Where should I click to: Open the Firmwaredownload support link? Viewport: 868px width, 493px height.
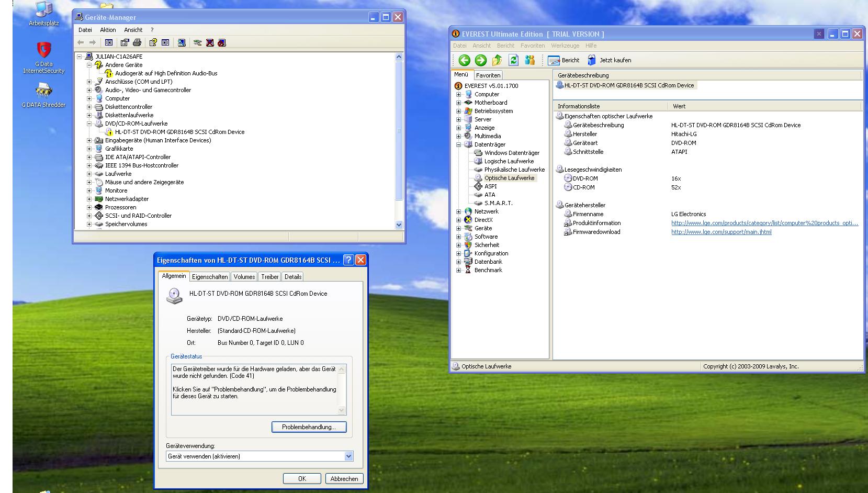coord(722,232)
